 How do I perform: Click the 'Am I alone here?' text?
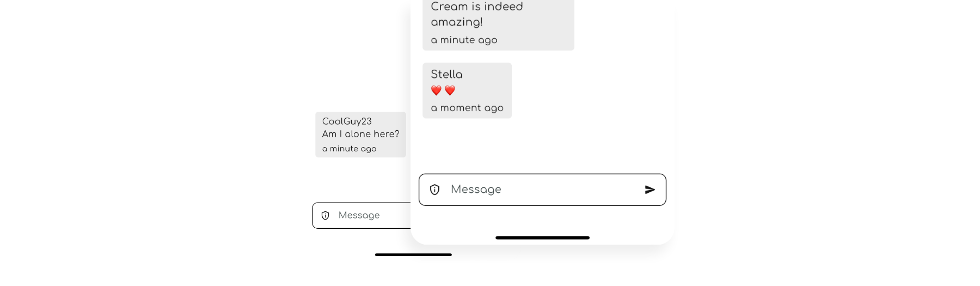pos(360,134)
